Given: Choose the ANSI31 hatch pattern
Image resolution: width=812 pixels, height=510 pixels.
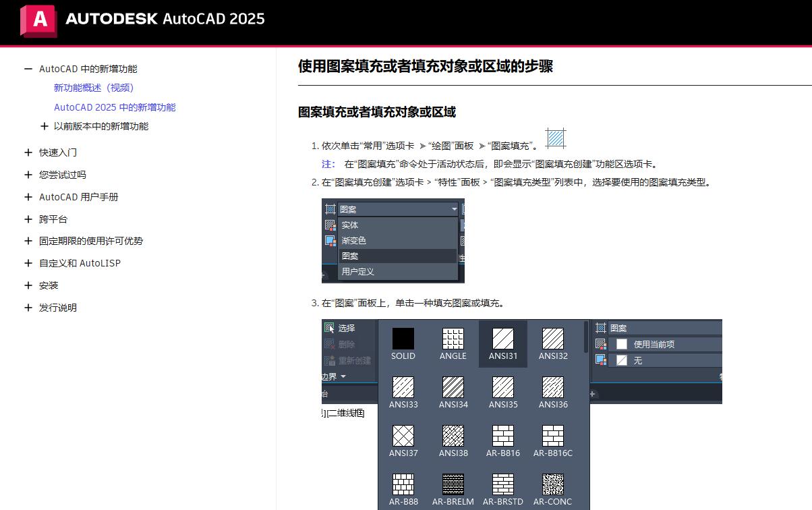Looking at the screenshot, I should [502, 339].
